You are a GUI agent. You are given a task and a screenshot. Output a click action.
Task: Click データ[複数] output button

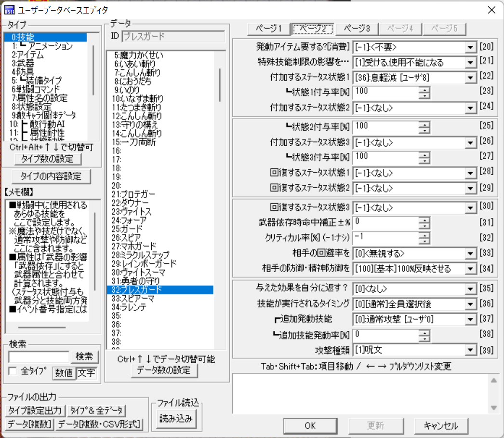29,424
